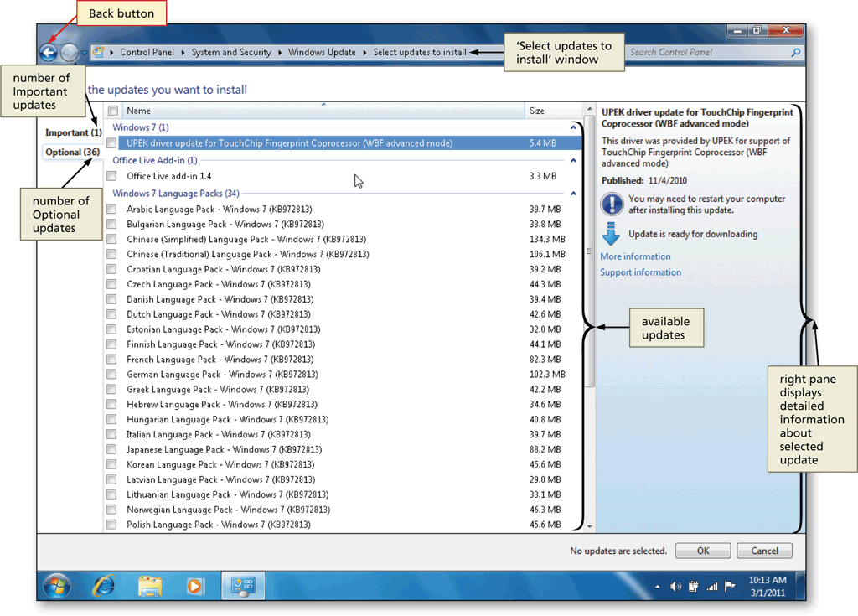Click the Control Panel taskbar button

[x=243, y=586]
